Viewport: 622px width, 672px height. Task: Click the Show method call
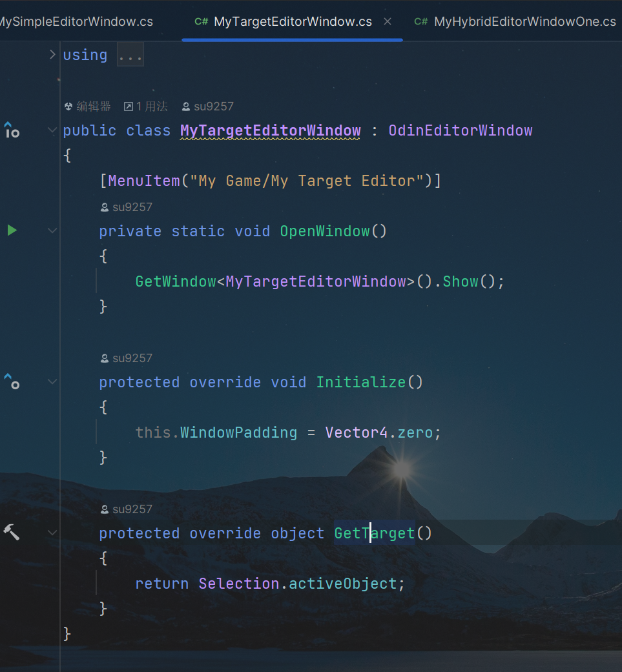click(461, 281)
